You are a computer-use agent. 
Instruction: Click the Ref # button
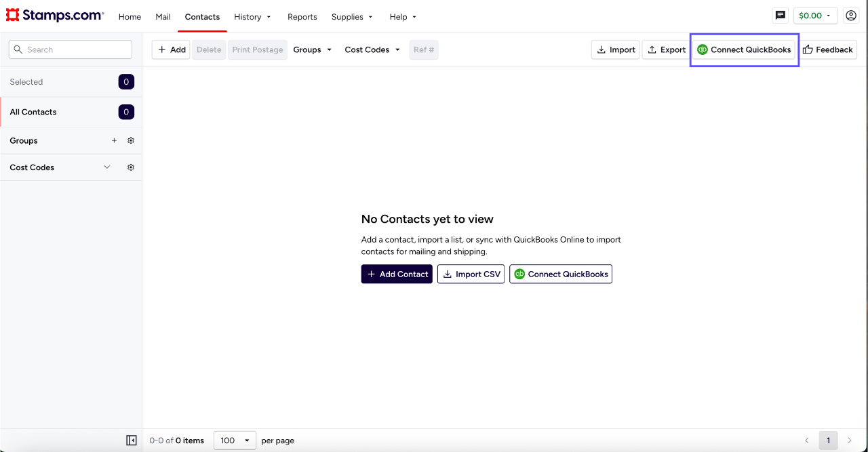(424, 49)
